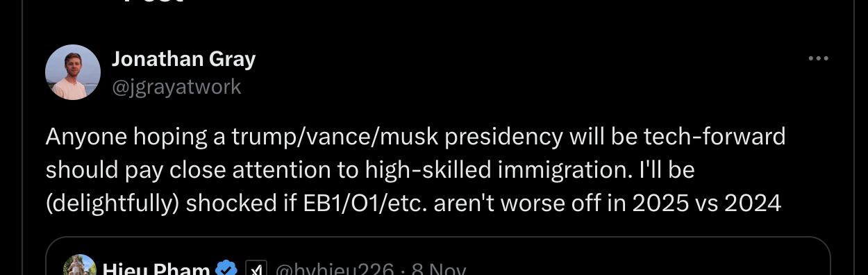Screen dimensions: 868x275
Task: Click empty right side of quoted card header
Action: pyautogui.click(x=646, y=267)
